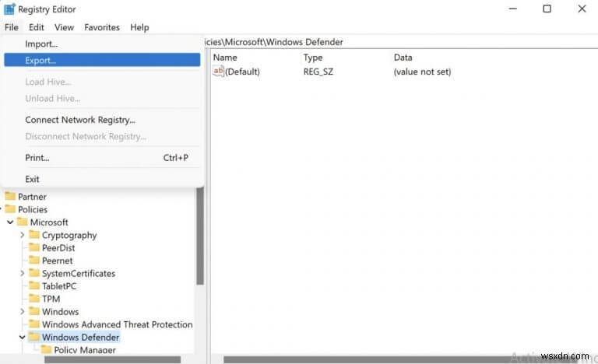Click the Partner folder icon
Screen dimensions: 598x364
(x=10, y=196)
